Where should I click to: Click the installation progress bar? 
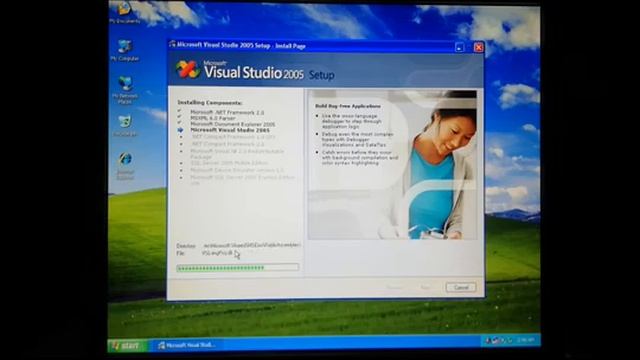click(x=238, y=268)
